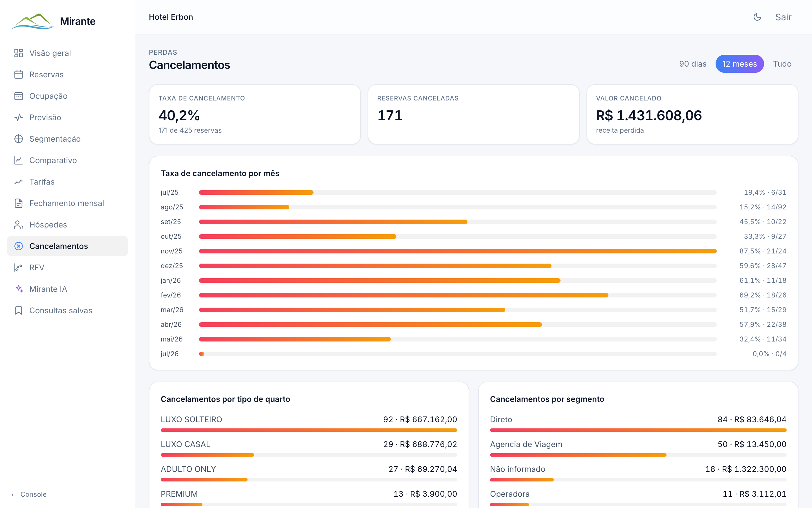The width and height of the screenshot is (812, 508).
Task: Open Consultas salvas
Action: tap(67, 310)
